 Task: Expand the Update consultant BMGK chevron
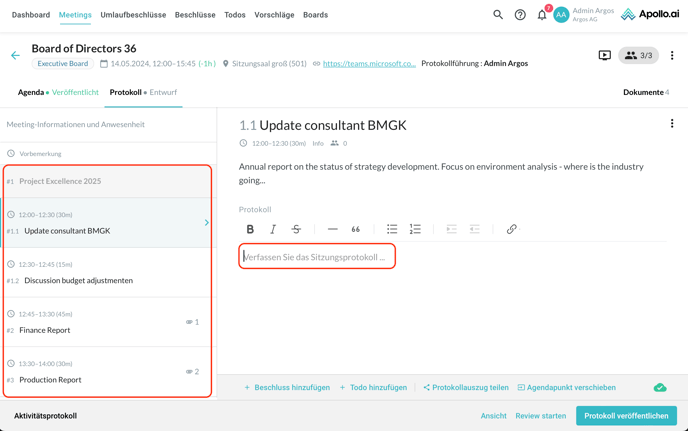point(207,223)
